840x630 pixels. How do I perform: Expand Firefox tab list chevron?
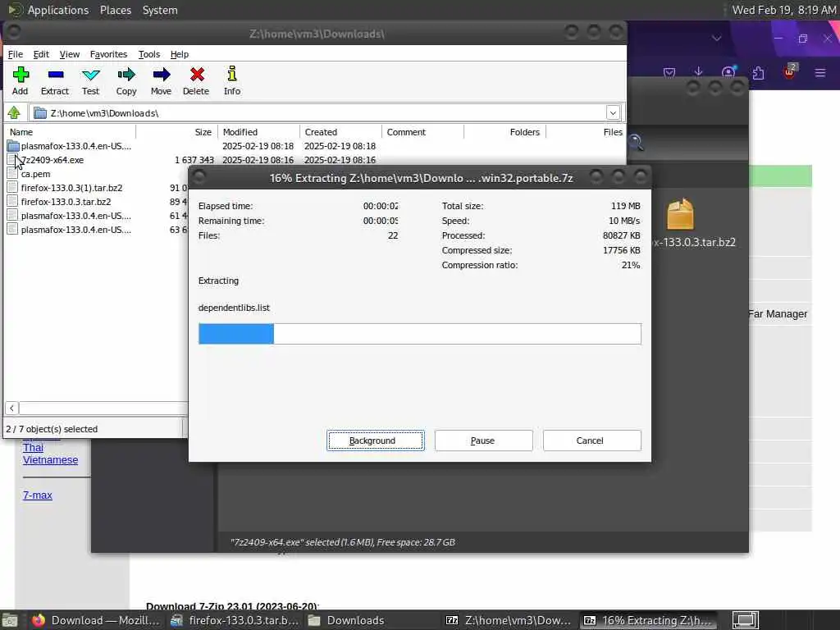click(717, 38)
